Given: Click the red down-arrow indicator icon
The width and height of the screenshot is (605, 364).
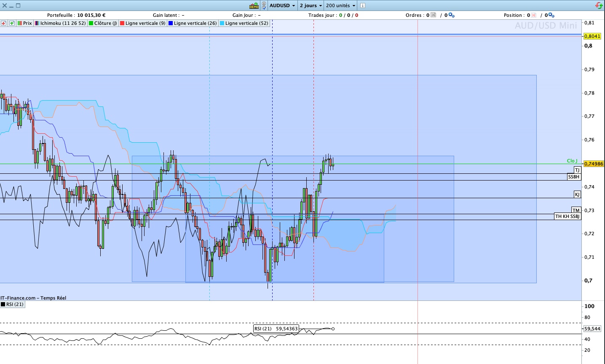Looking at the screenshot, I should click(x=4, y=23).
